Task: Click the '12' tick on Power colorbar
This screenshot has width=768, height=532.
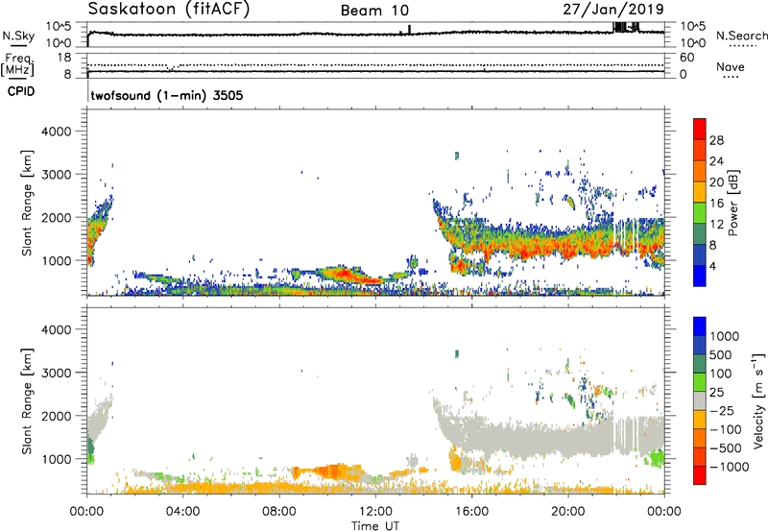Action: (x=716, y=225)
